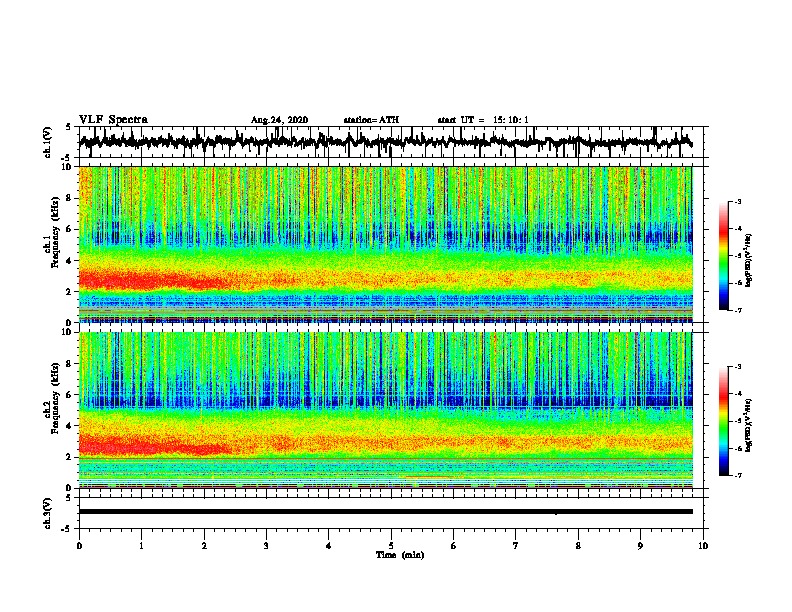This screenshot has width=792, height=612.
Task: Click the red intense band in ch.2 spectrogram
Action: (x=152, y=446)
